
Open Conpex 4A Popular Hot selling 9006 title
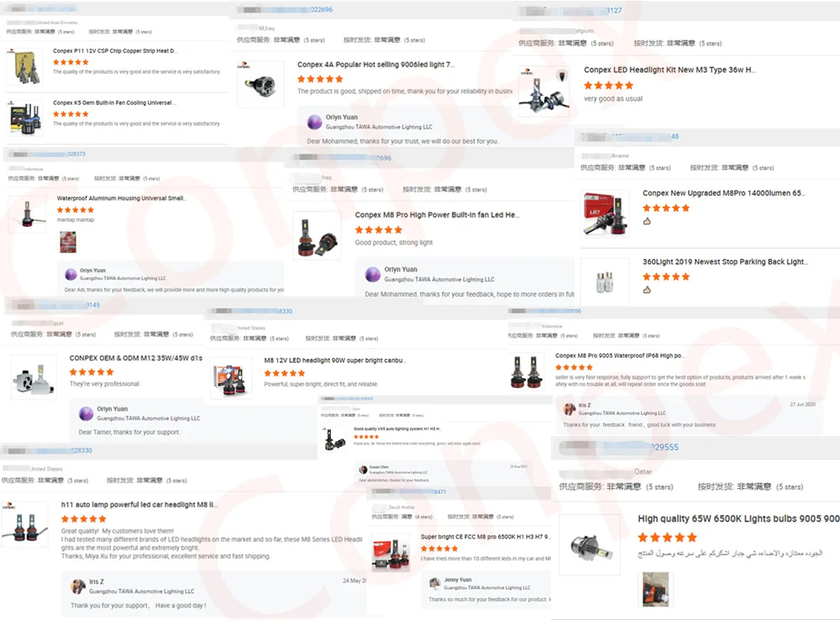click(x=376, y=65)
